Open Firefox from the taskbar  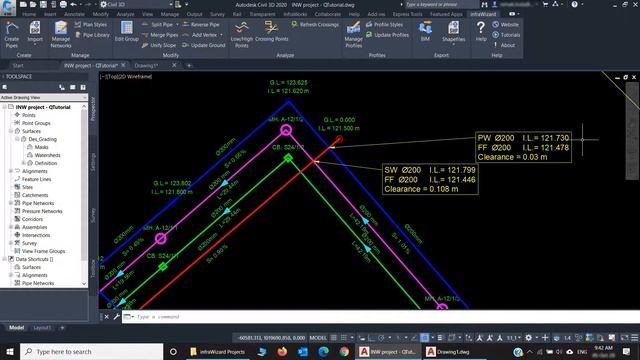click(282, 351)
